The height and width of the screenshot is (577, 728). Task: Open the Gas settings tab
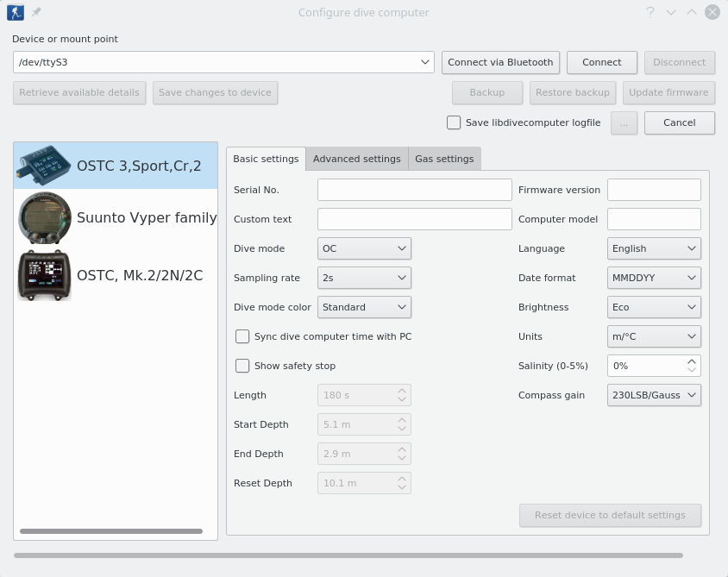click(444, 159)
